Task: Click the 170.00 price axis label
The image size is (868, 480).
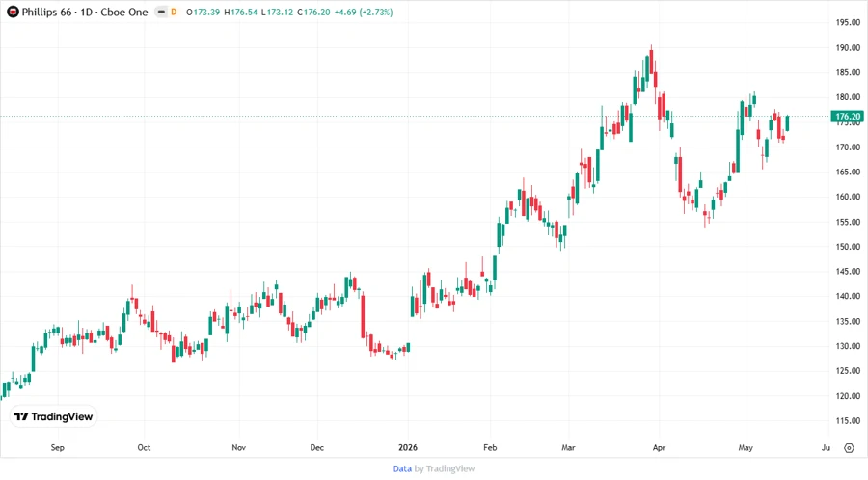Action: point(848,147)
